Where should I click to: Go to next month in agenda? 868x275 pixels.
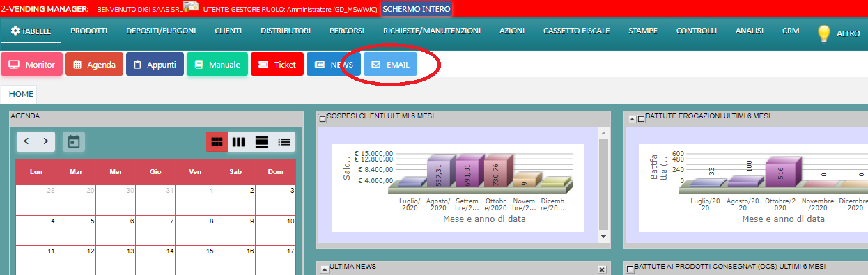click(46, 141)
